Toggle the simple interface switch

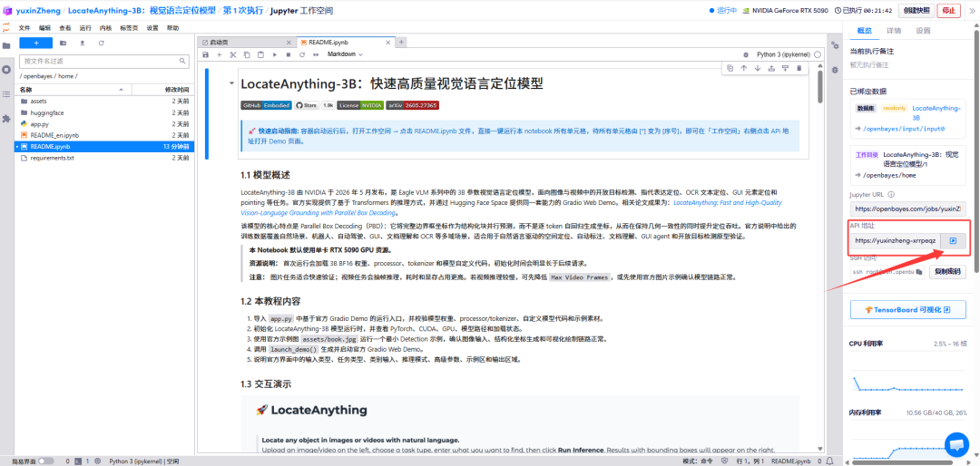(x=45, y=461)
